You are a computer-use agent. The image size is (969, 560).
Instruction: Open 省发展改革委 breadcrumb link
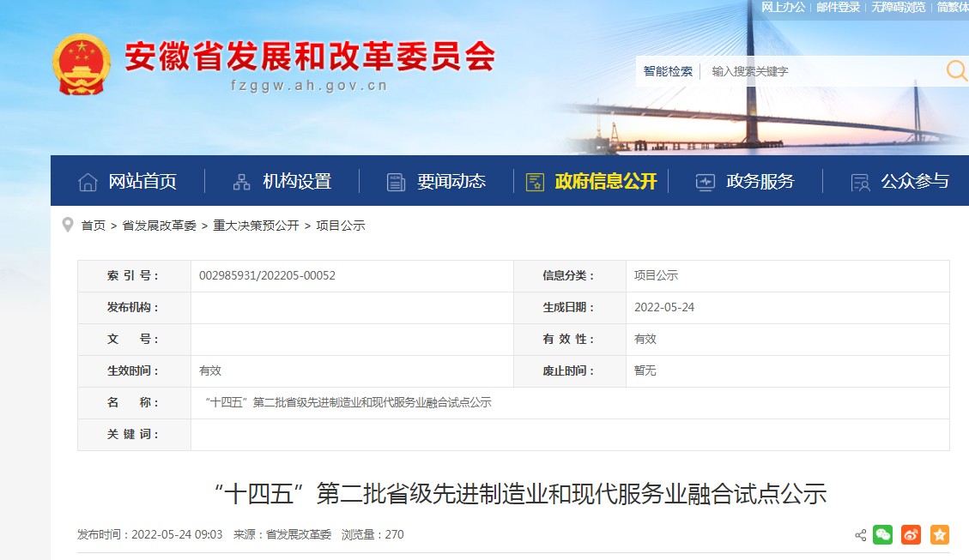click(x=160, y=226)
